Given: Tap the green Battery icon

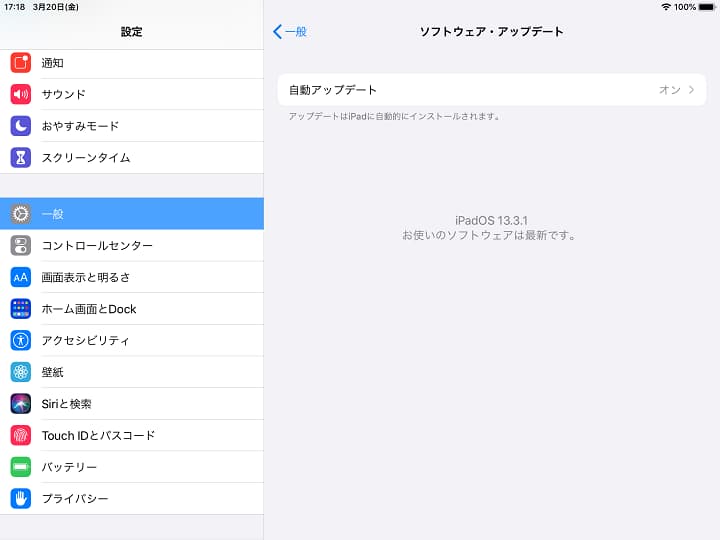Looking at the screenshot, I should [21, 467].
